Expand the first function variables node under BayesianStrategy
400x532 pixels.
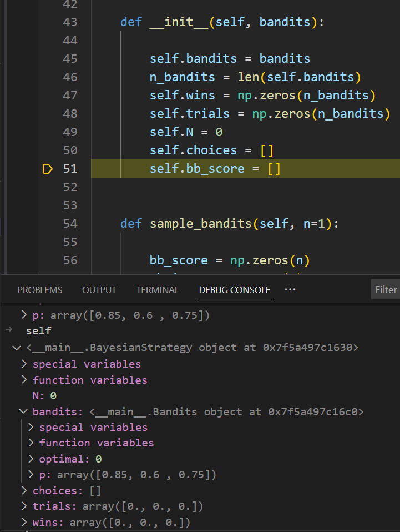coord(24,380)
